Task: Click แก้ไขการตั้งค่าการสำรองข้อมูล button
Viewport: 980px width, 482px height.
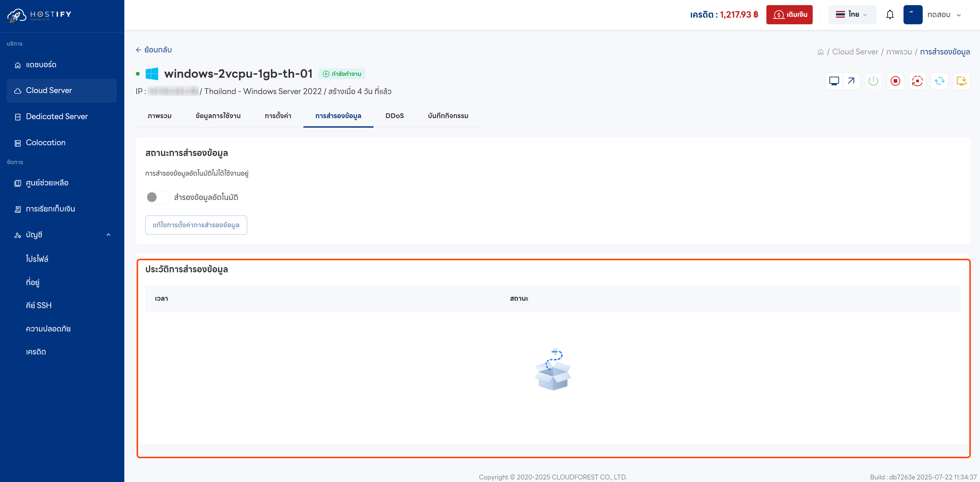Action: [196, 225]
